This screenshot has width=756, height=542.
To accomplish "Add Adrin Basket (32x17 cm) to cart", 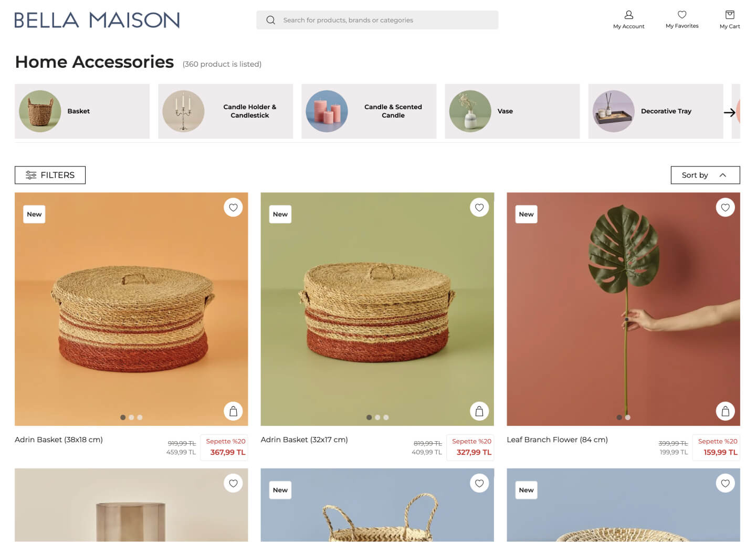I will point(479,411).
